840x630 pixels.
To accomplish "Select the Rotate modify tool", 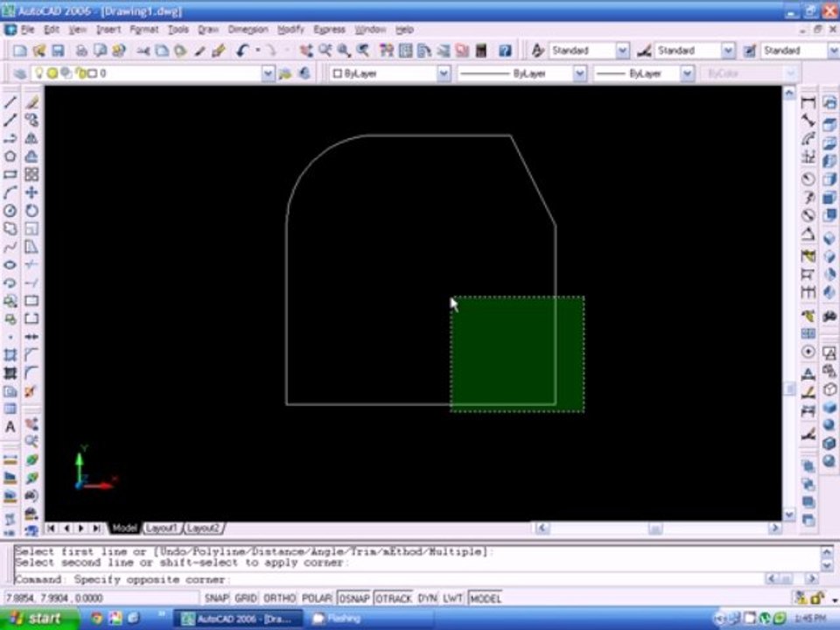I will click(x=31, y=211).
